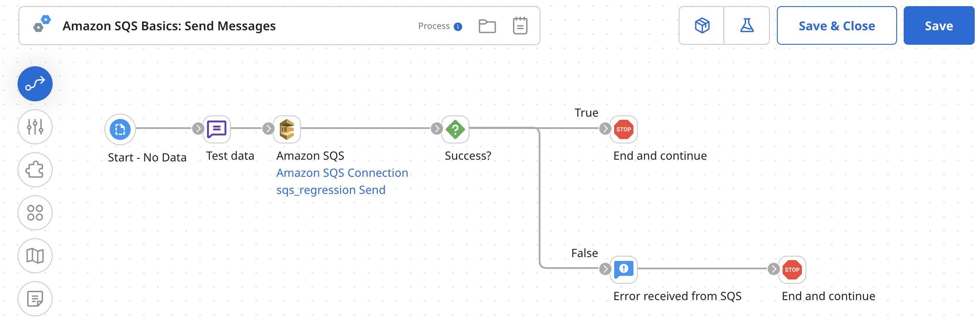This screenshot has height=322, width=980.
Task: Click the stop shape after the error notification
Action: point(792,269)
